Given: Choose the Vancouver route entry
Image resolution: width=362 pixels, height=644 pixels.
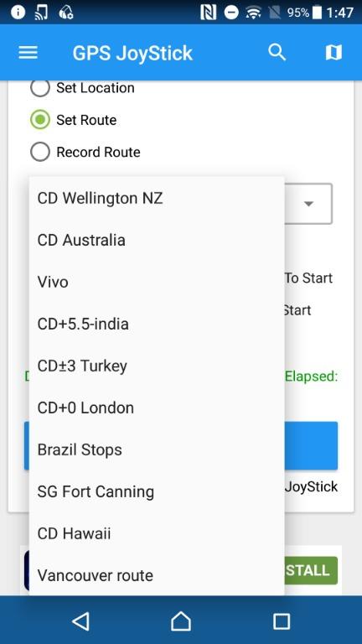Looking at the screenshot, I should [157, 575].
